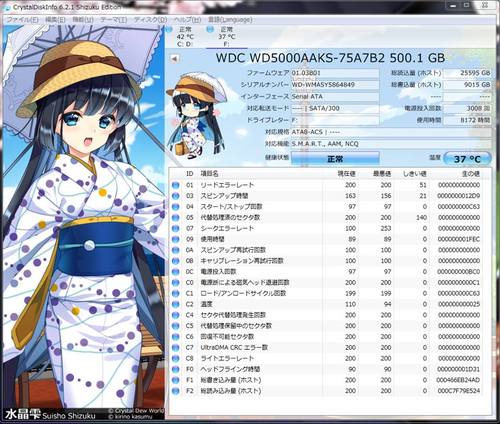The height and width of the screenshot is (424, 500).
Task: Click the ID column header
Action: [190, 174]
